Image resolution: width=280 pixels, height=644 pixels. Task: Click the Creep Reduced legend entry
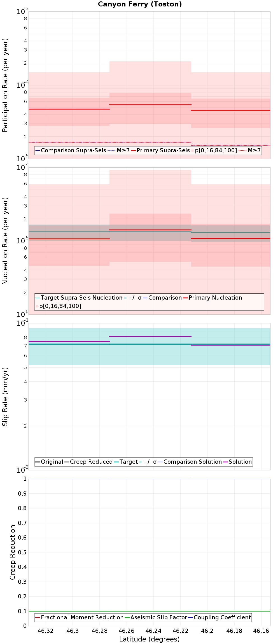pyautogui.click(x=88, y=462)
